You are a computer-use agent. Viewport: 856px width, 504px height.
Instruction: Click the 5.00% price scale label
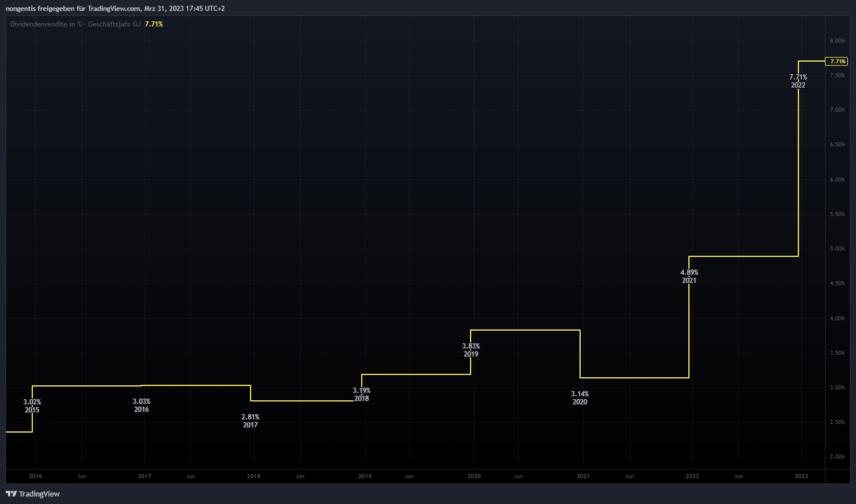837,249
